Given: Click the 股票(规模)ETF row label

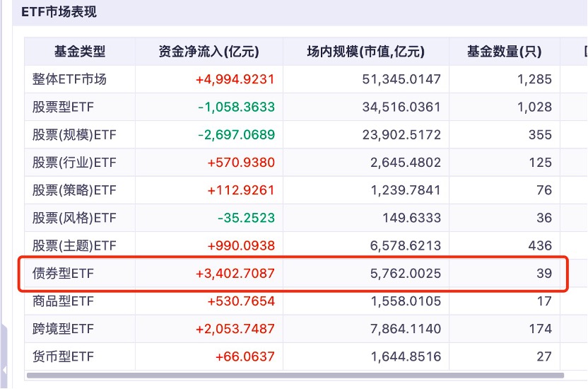Looking at the screenshot, I should coord(74,135).
